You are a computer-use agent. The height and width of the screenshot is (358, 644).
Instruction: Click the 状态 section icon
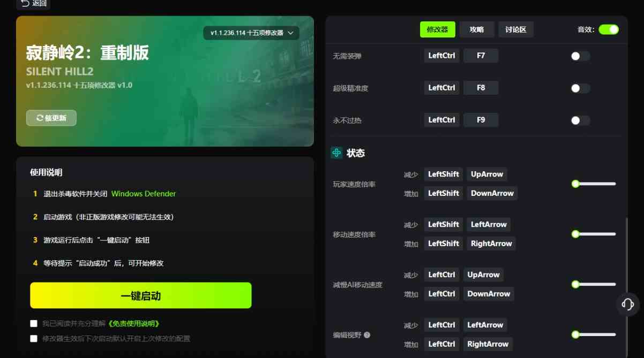[336, 153]
